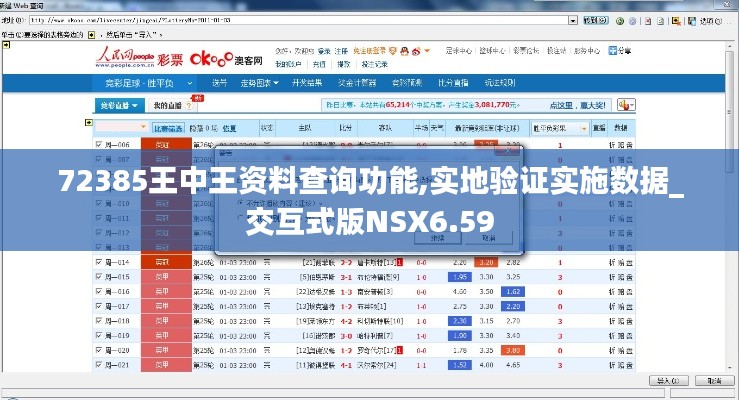Expand the 竞彩直播 dropdown tab

pyautogui.click(x=118, y=106)
